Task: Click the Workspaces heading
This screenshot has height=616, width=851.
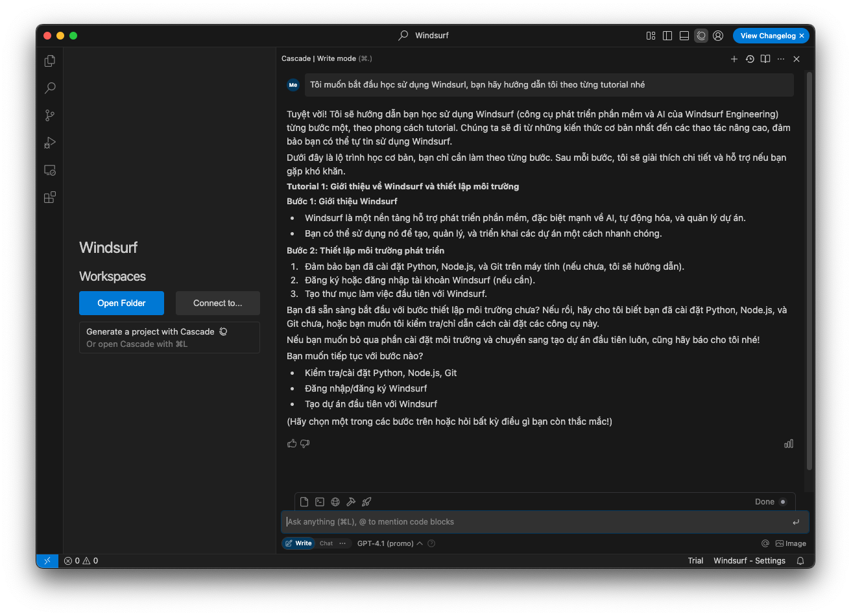Action: click(x=112, y=276)
